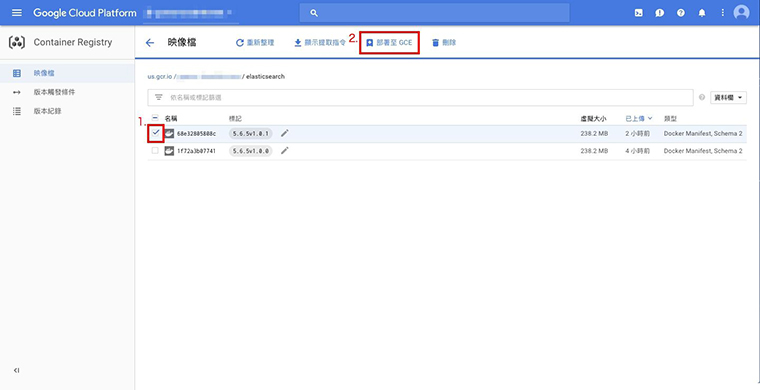Click the filter by name or tag field

[420, 97]
